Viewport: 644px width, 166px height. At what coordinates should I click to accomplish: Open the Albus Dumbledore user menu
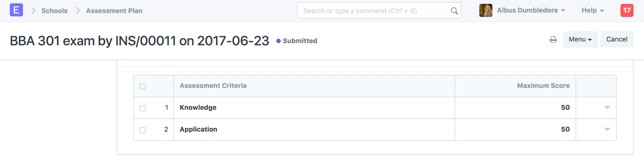pyautogui.click(x=531, y=10)
